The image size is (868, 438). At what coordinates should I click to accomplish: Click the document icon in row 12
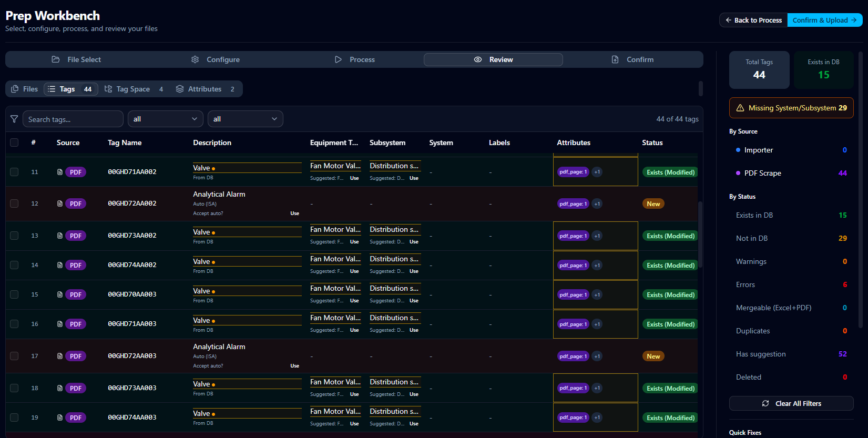(x=60, y=203)
